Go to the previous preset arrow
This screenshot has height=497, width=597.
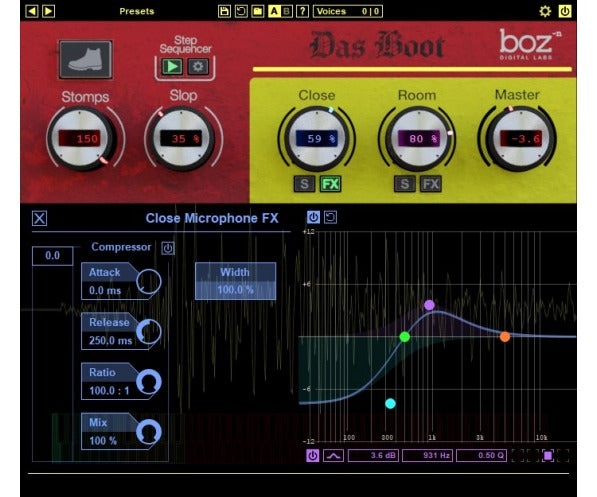click(x=32, y=11)
